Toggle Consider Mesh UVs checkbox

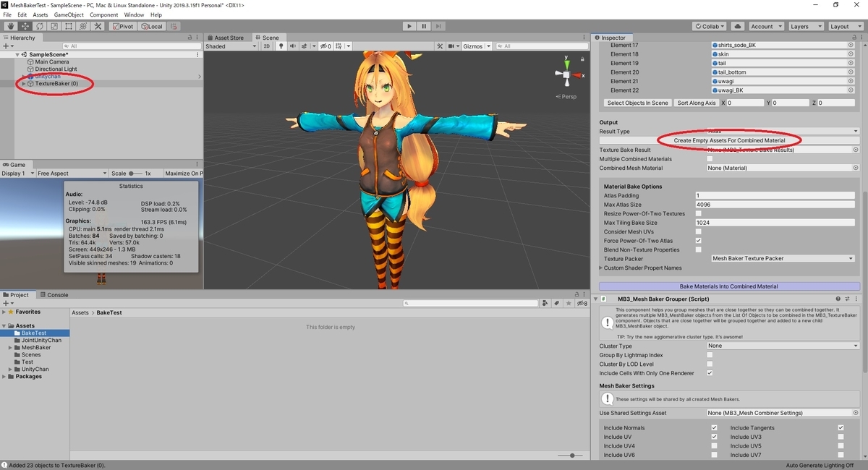[698, 231]
